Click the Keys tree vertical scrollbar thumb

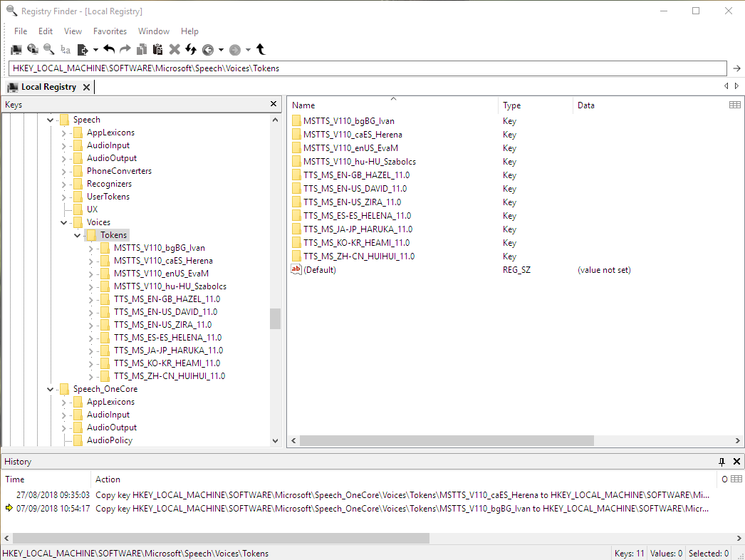point(275,319)
